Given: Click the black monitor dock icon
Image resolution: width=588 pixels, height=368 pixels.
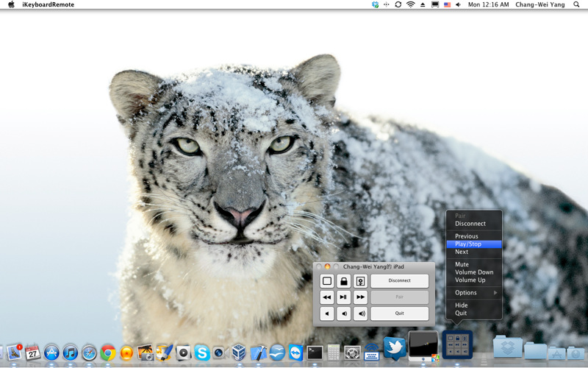Looking at the screenshot, I should [423, 346].
